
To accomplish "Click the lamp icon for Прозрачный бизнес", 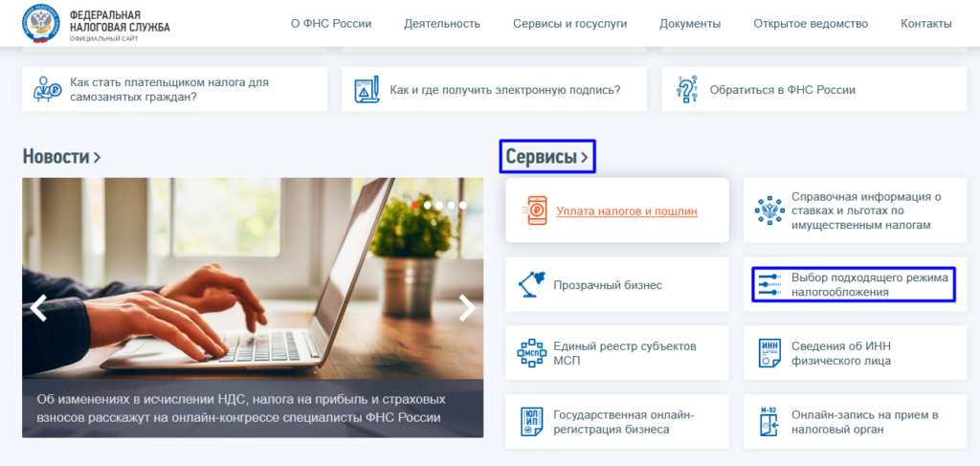I will (x=532, y=285).
